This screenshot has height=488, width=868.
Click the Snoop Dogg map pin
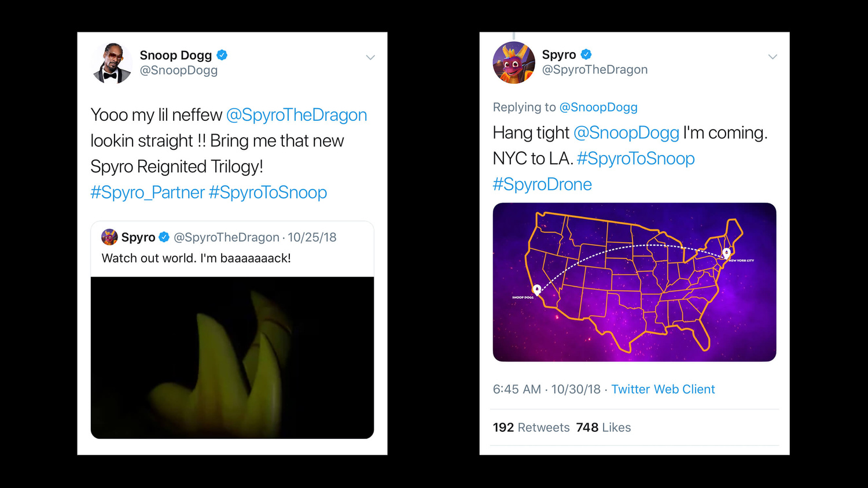click(x=537, y=289)
